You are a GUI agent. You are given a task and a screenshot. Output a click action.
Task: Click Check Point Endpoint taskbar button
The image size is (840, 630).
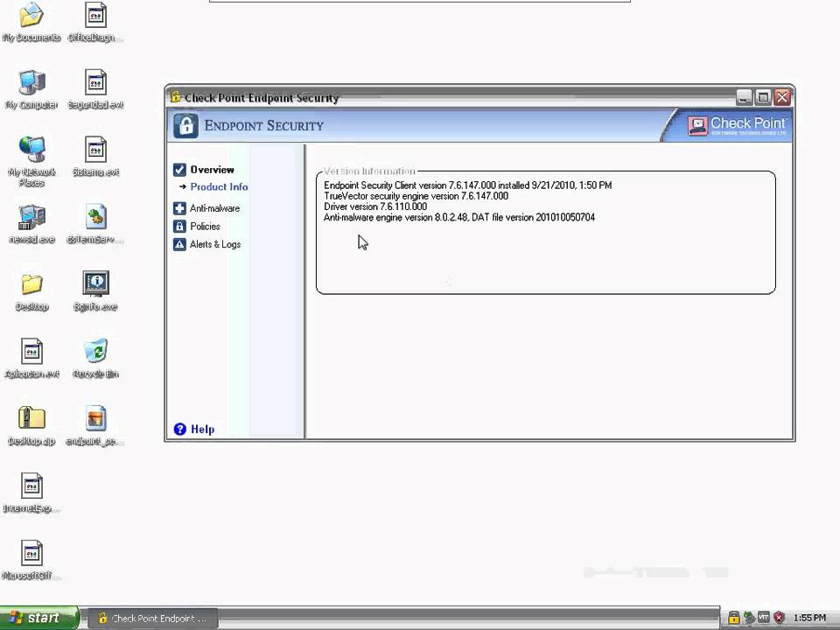(152, 619)
